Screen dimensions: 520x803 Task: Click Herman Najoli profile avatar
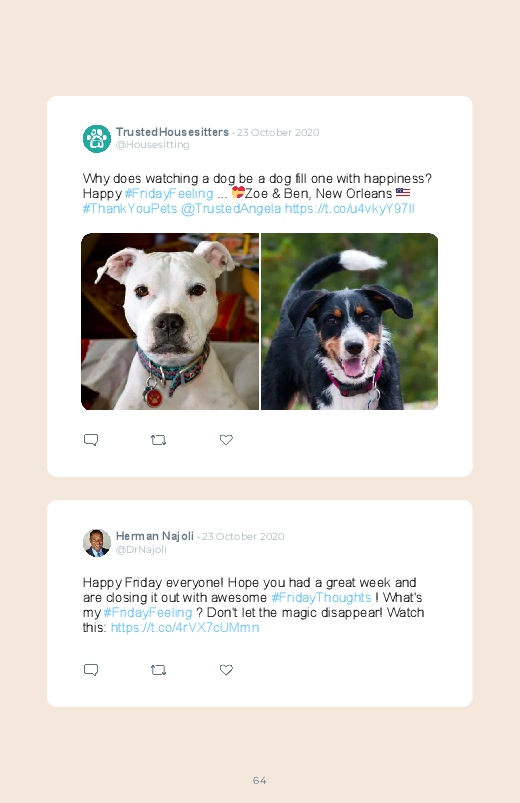[97, 543]
